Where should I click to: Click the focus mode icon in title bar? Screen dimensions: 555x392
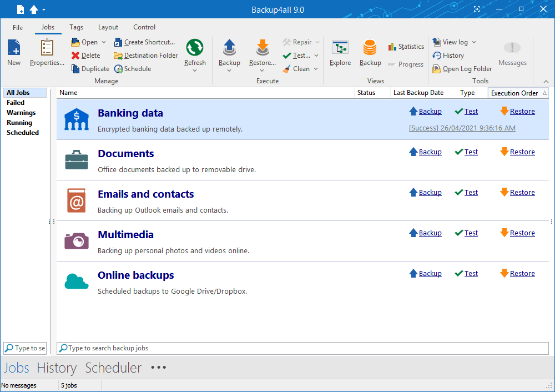pyautogui.click(x=477, y=9)
